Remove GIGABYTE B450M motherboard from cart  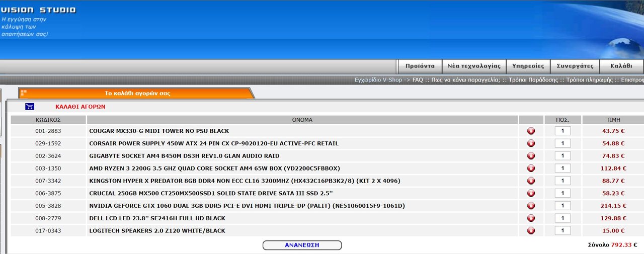tap(531, 156)
